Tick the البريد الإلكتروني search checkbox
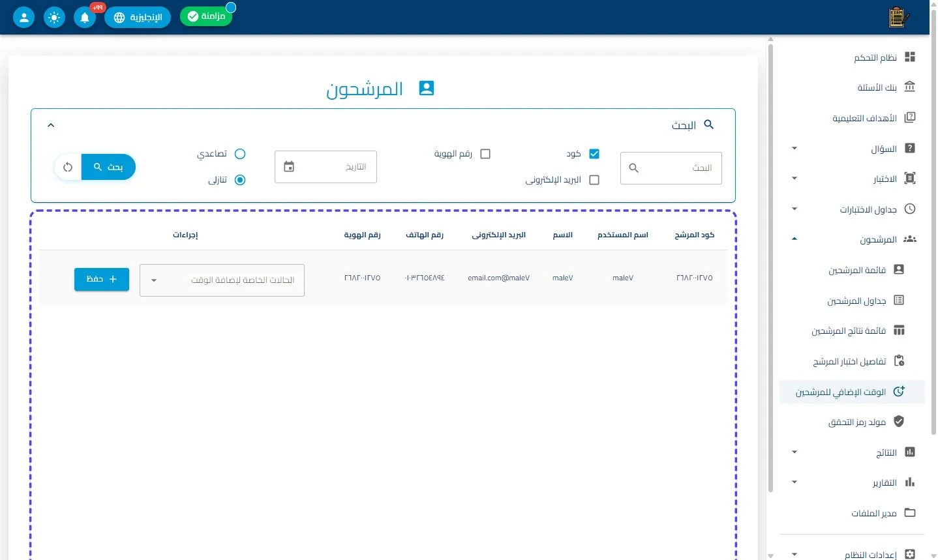The height and width of the screenshot is (560, 938). pos(594,180)
